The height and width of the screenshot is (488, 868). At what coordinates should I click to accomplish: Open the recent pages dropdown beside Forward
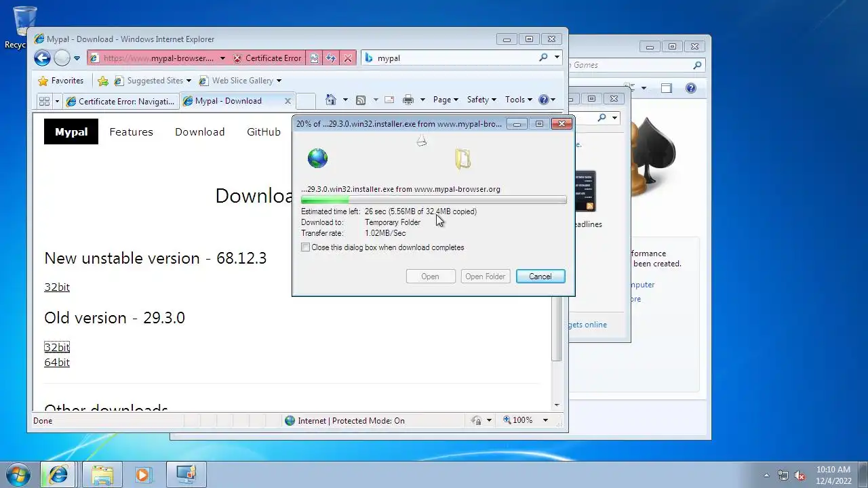tap(77, 58)
